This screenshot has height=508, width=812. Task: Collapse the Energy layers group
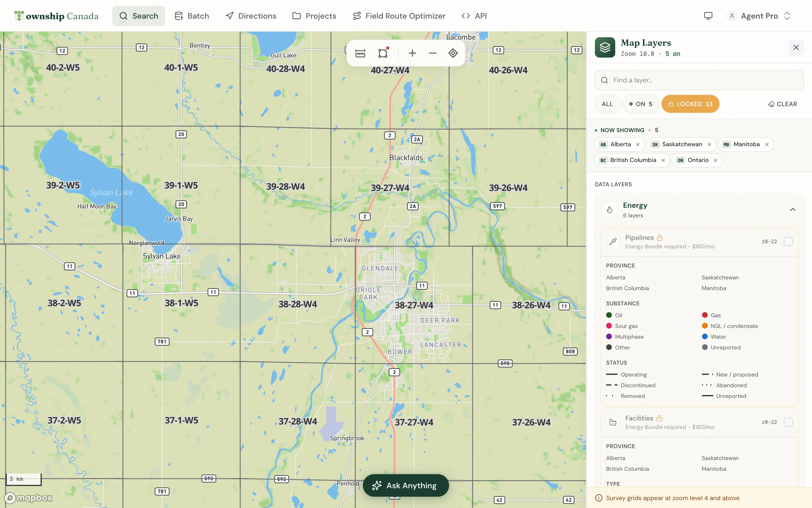pos(793,210)
